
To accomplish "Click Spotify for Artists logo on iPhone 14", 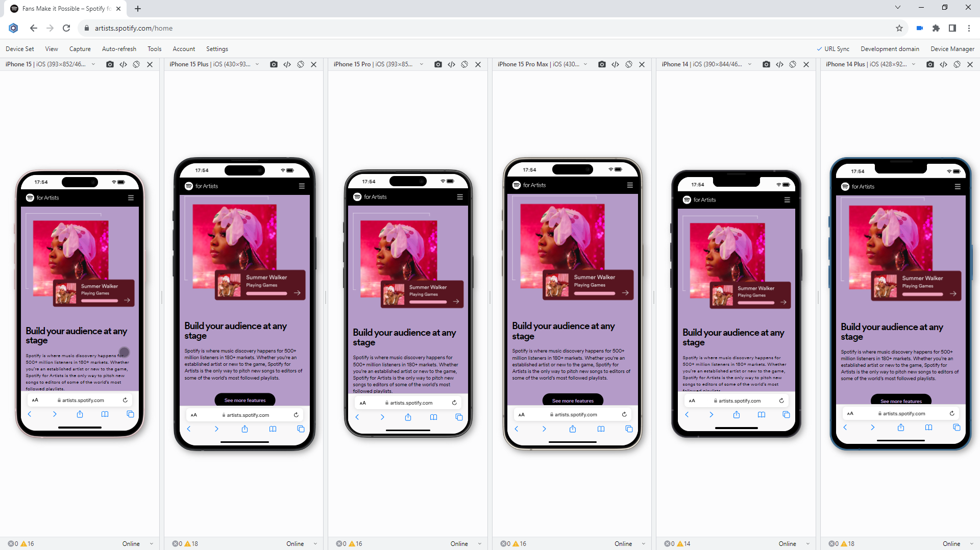I will point(699,199).
